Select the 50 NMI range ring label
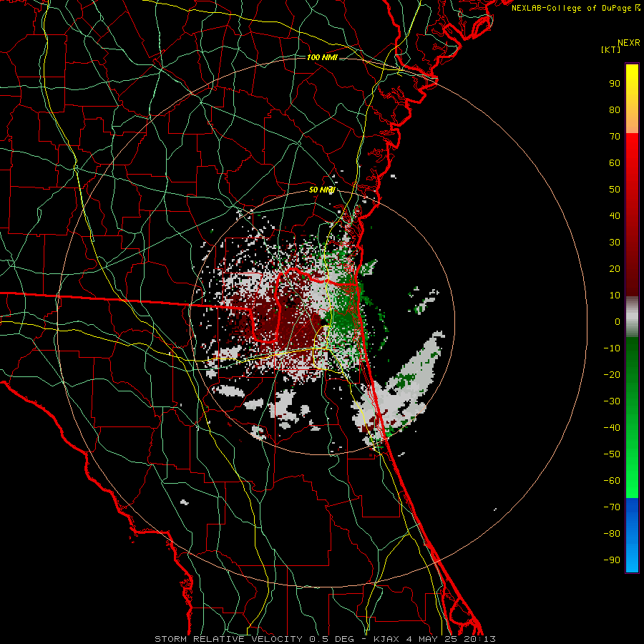Screen dimensions: 644x644 click(x=322, y=190)
